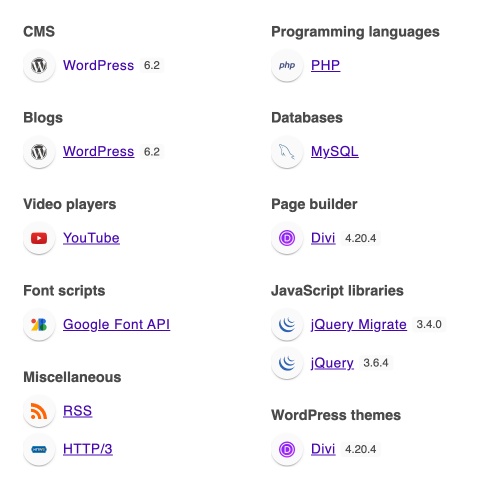Image resolution: width=487 pixels, height=491 pixels.
Task: Open the jQuery 3.6.4 library link
Action: [332, 363]
